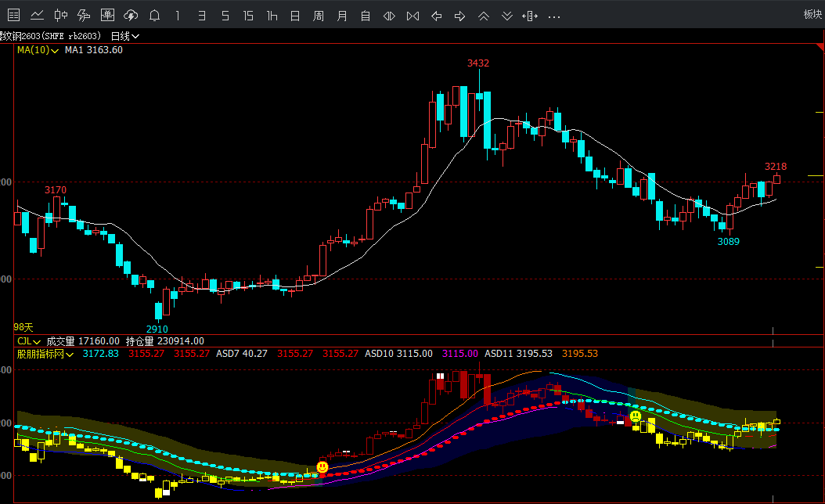Click the ASD10 3115.00 value
825x504 pixels.
click(x=399, y=354)
